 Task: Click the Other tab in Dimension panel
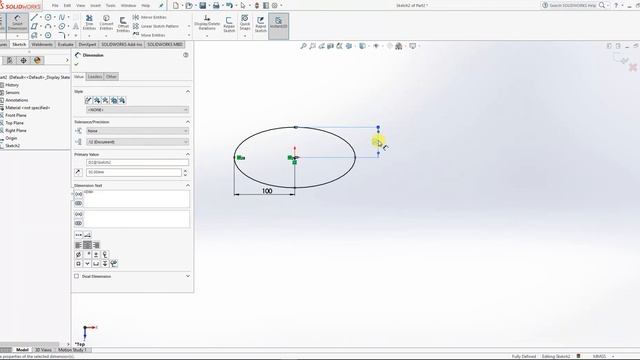pyautogui.click(x=111, y=77)
